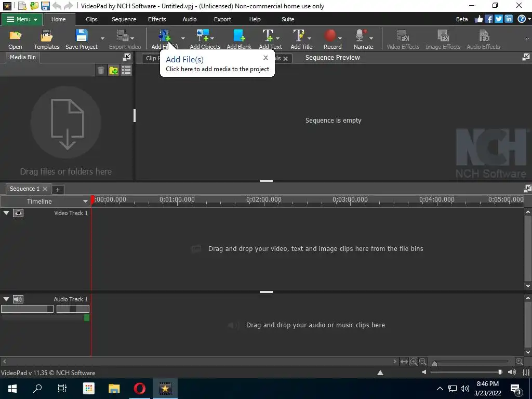Expand the Record dropdown arrow
Screen dimensions: 532x399
340,38
